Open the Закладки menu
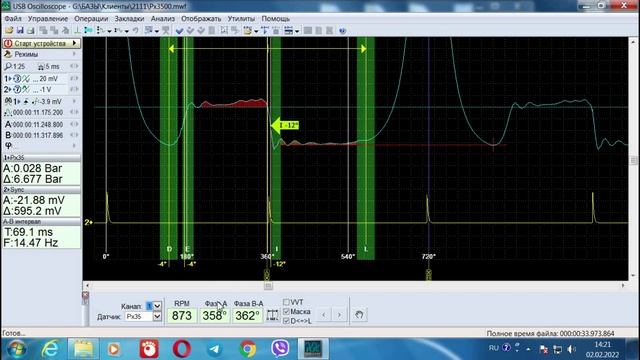This screenshot has height=360, width=640. 129,19
